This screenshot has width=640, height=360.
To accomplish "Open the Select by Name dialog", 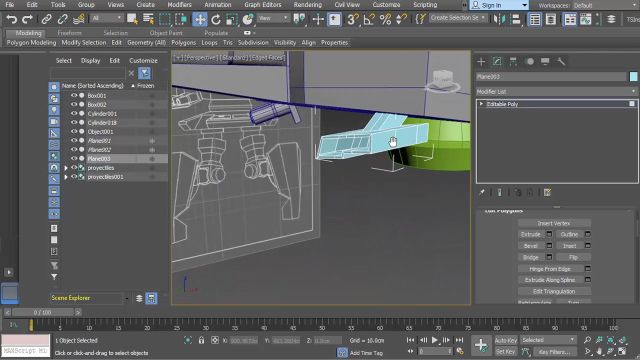I will click(148, 19).
